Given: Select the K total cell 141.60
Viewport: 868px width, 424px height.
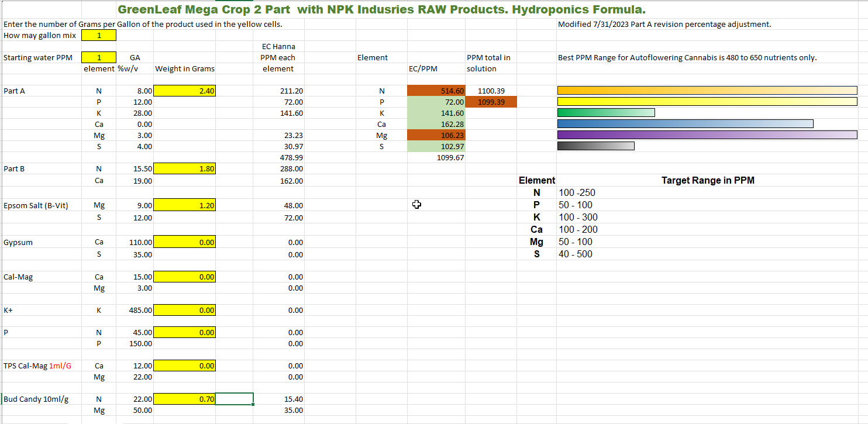Looking at the screenshot, I should click(x=436, y=113).
